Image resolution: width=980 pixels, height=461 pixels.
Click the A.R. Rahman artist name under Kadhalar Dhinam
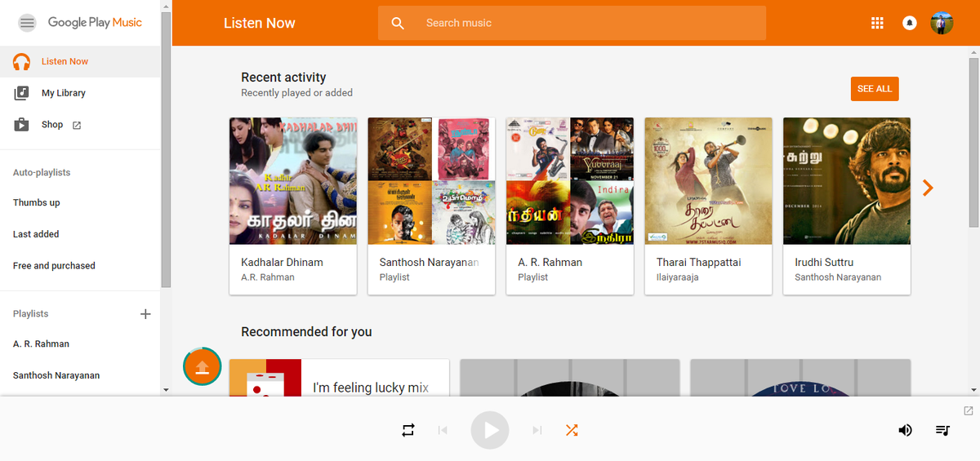(x=268, y=277)
